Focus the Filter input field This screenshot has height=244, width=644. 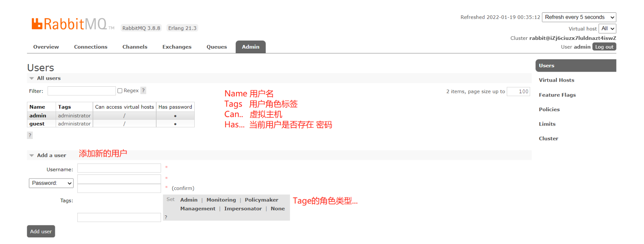point(82,91)
